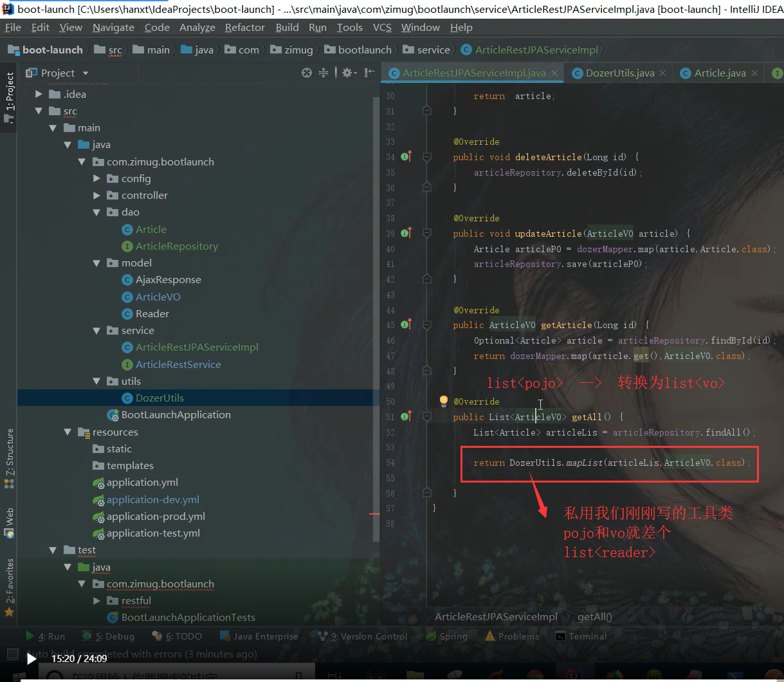Viewport: 784px width, 682px height.
Task: Open the Spring tool window
Action: (447, 636)
